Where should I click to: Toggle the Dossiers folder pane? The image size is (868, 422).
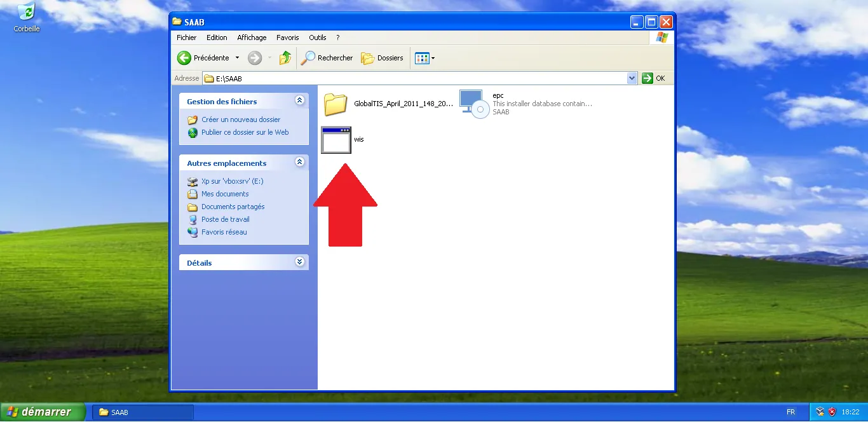(383, 58)
